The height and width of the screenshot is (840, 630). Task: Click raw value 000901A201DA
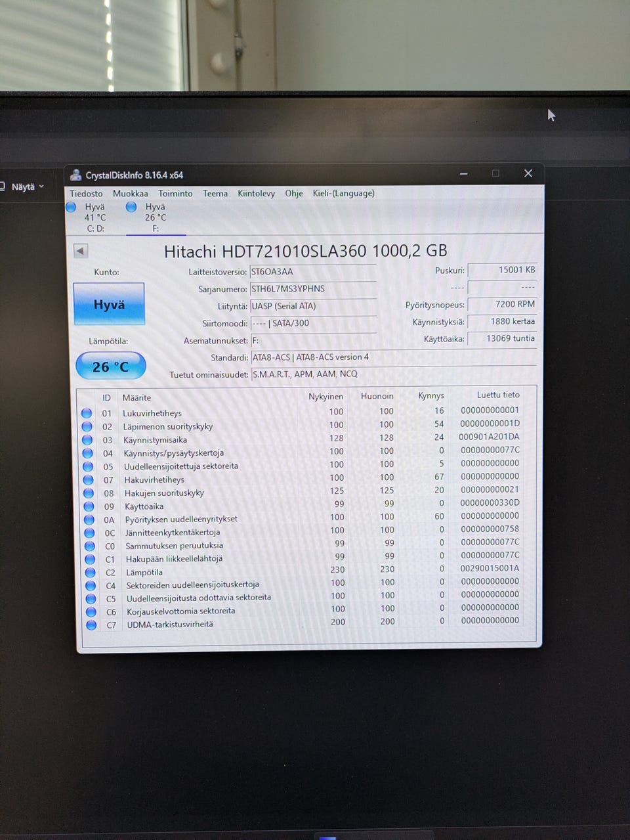click(489, 437)
